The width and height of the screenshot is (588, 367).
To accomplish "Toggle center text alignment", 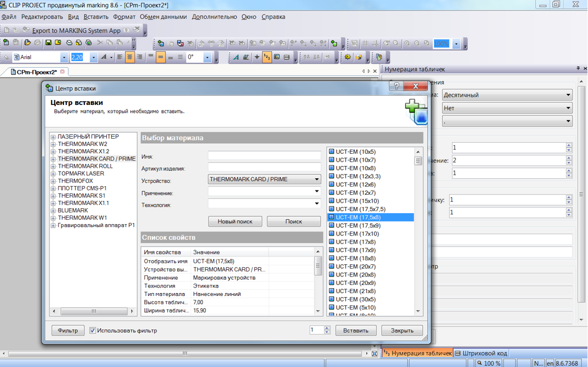I will click(x=129, y=57).
